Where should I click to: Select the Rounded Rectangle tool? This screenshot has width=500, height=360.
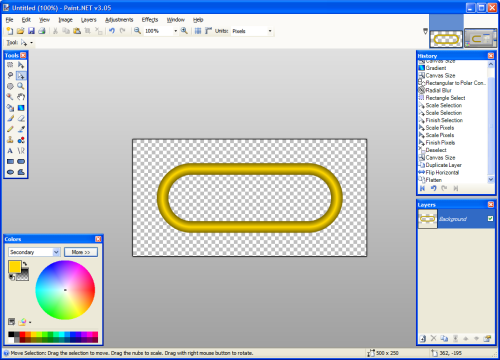pos(21,161)
